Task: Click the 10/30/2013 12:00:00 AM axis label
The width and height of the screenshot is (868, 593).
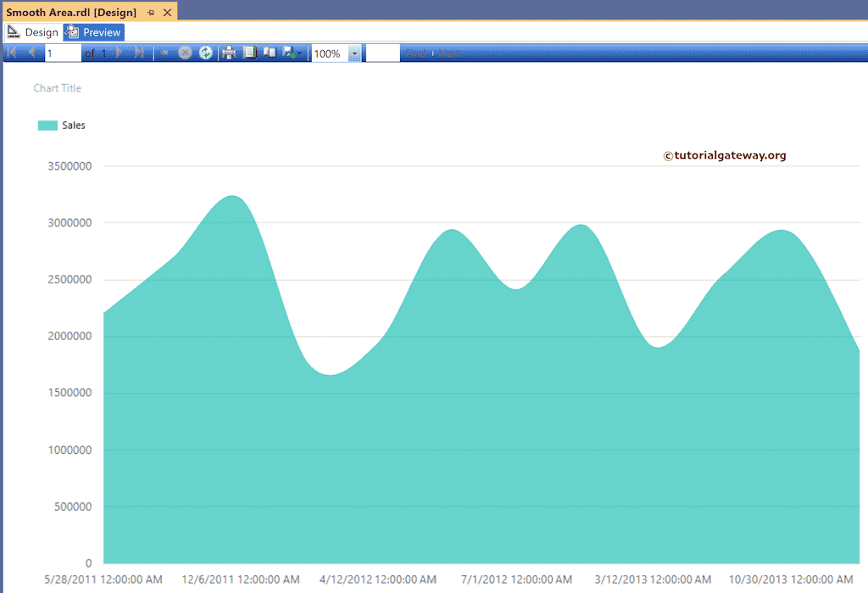Action: [x=791, y=579]
